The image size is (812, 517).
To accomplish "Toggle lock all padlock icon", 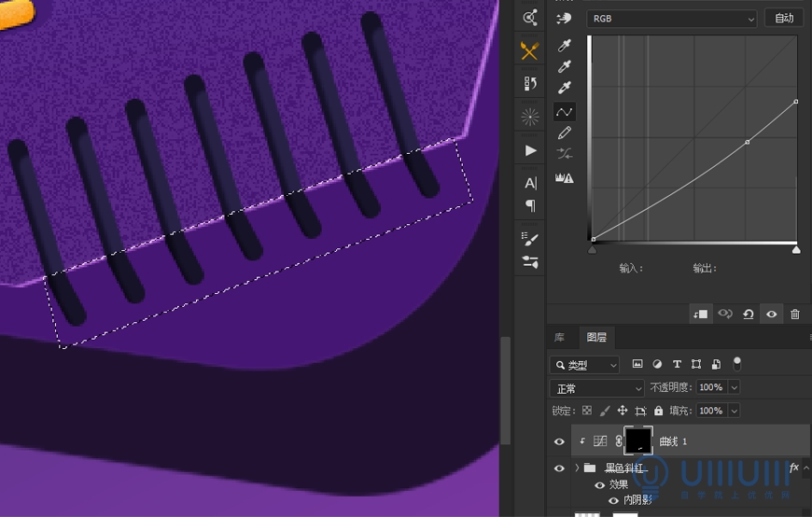I will point(658,411).
